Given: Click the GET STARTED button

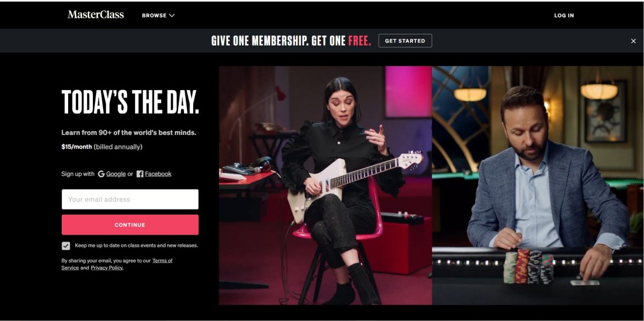Looking at the screenshot, I should pos(405,41).
